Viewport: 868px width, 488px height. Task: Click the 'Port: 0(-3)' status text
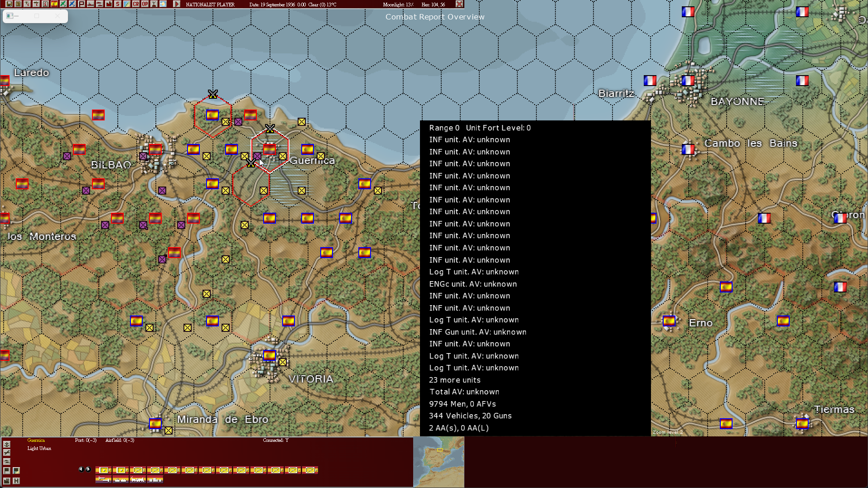(x=86, y=440)
